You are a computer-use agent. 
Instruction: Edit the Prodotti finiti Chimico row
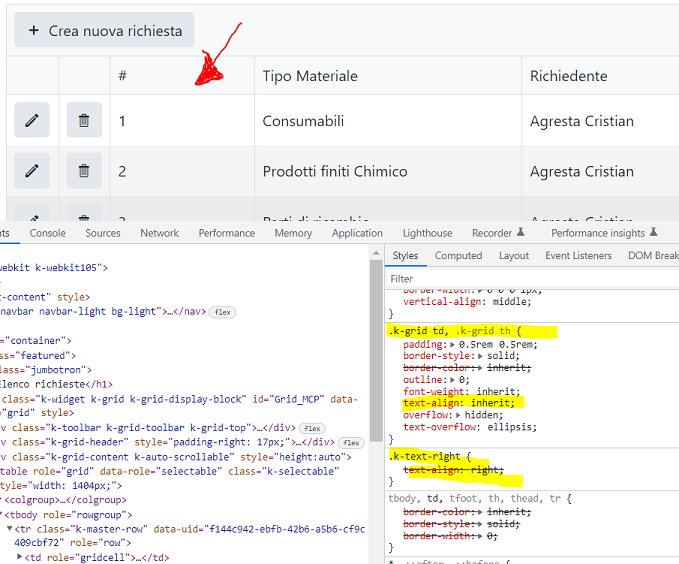[x=32, y=171]
